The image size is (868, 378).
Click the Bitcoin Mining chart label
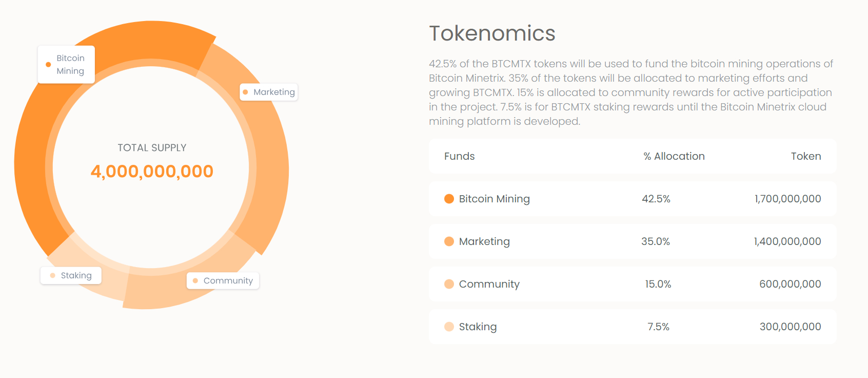click(66, 65)
